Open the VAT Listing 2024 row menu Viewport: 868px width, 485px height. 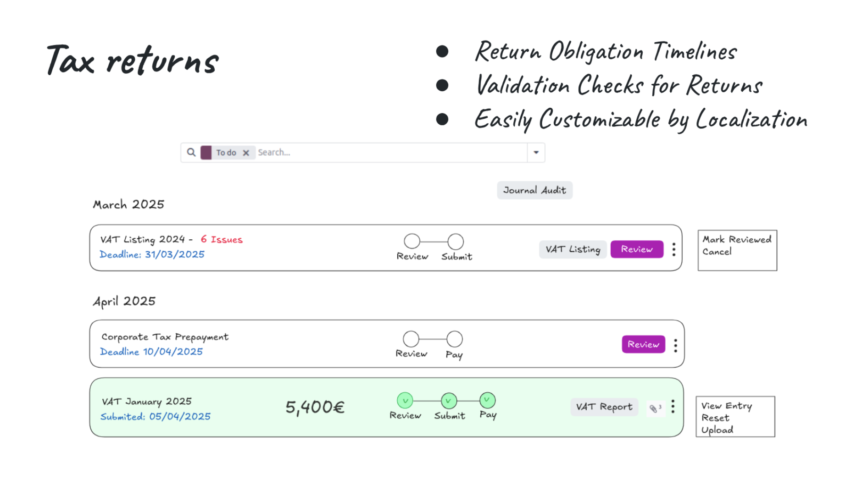(x=673, y=249)
